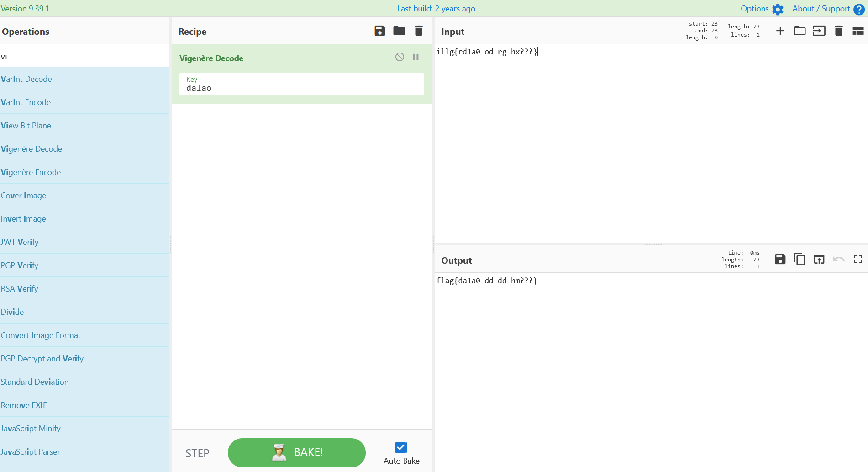
Task: Select Standard Deviation operation
Action: point(85,382)
